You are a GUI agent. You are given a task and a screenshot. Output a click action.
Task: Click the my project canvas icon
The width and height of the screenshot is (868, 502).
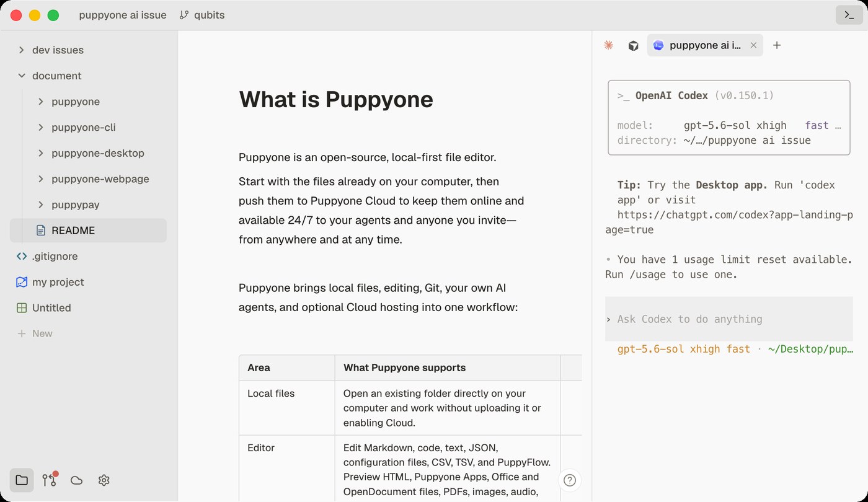pyautogui.click(x=22, y=282)
